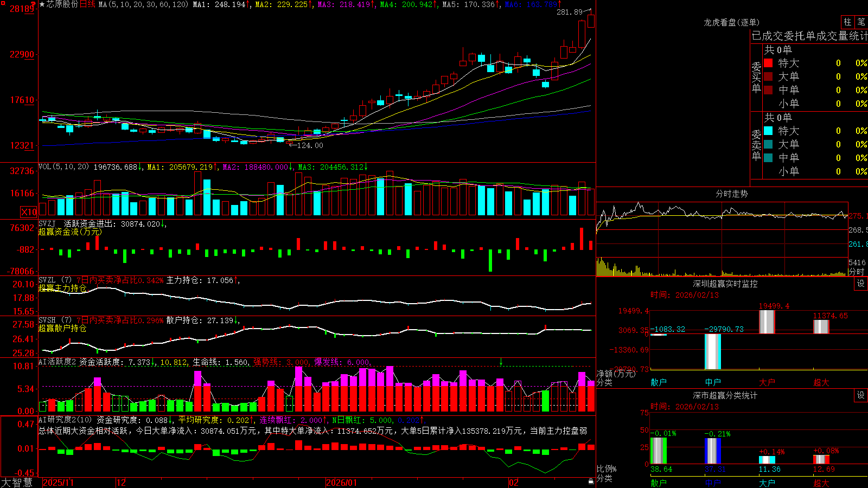Image resolution: width=868 pixels, height=488 pixels.
Task: Click the 深市超赢分类统计 panel title
Action: tap(725, 395)
